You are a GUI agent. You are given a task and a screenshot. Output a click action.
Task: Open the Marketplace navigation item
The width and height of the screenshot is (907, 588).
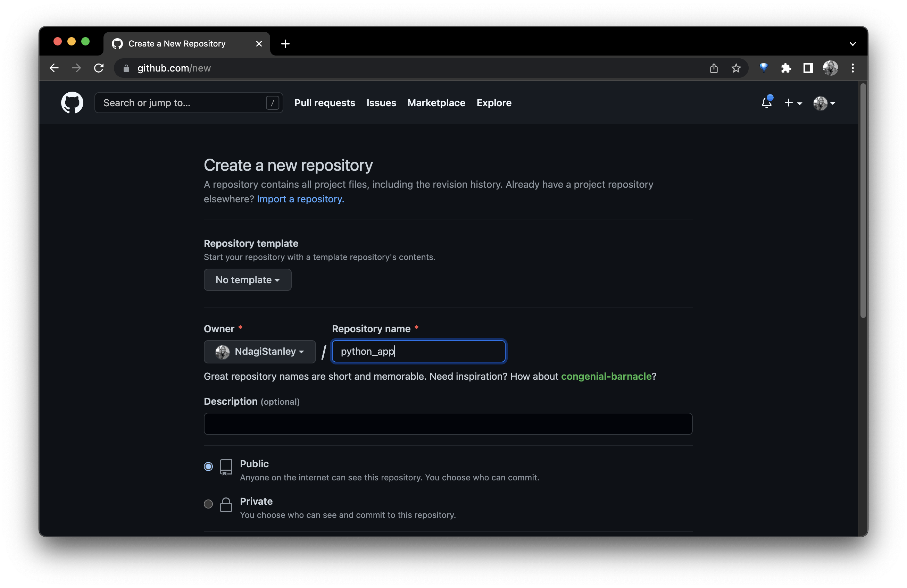(436, 103)
